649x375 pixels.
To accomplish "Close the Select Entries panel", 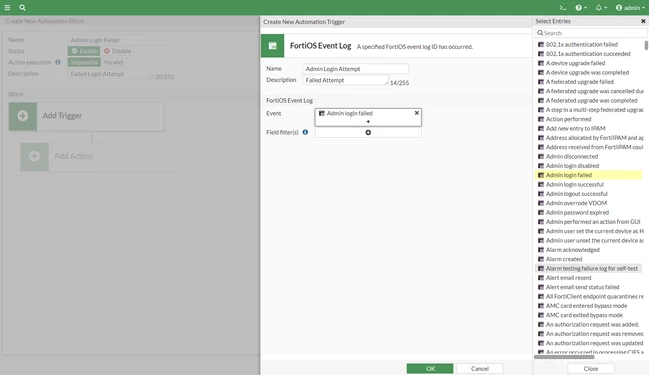I will coord(643,21).
